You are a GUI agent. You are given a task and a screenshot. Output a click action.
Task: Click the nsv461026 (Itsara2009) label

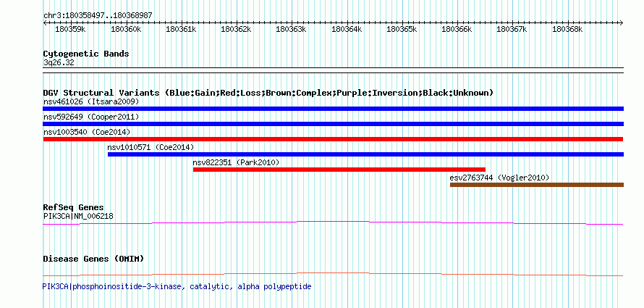91,101
